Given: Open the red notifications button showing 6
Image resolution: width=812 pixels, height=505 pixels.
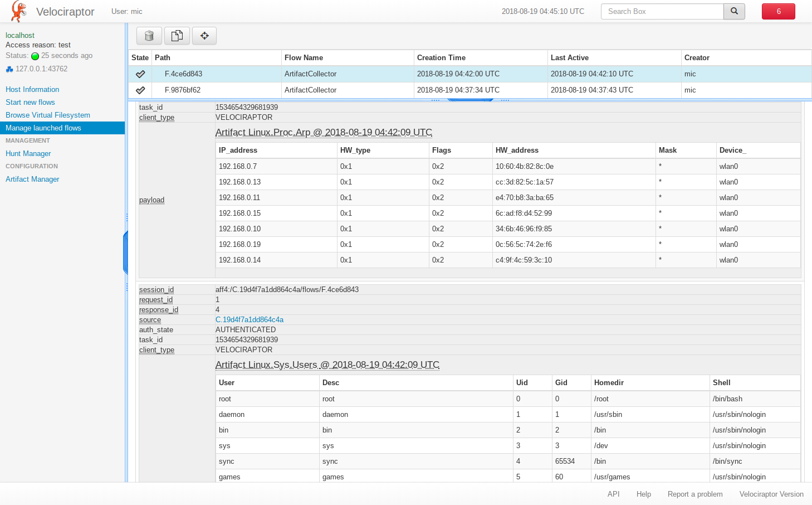Looking at the screenshot, I should [x=778, y=11].
